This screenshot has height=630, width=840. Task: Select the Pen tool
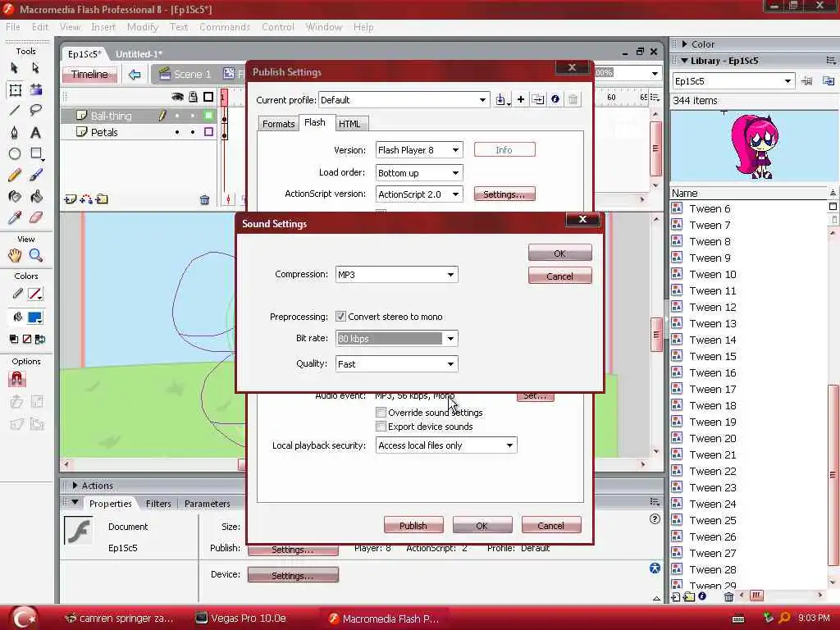tap(15, 132)
